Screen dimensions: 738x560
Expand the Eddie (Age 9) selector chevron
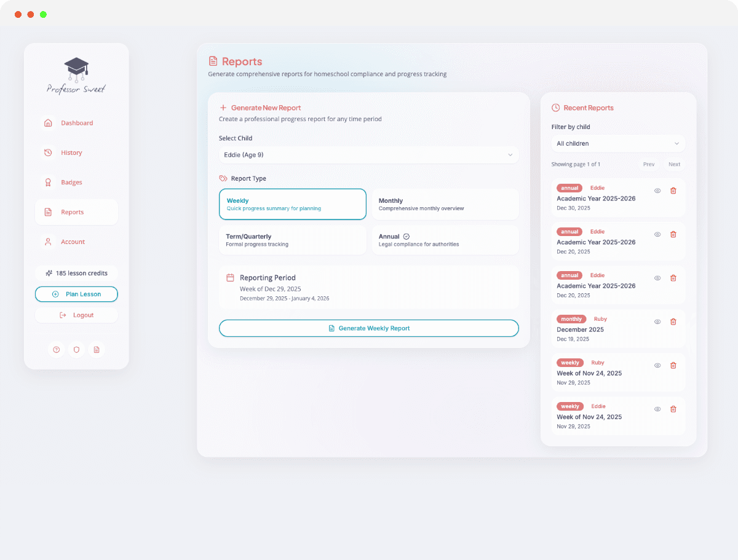click(x=510, y=155)
